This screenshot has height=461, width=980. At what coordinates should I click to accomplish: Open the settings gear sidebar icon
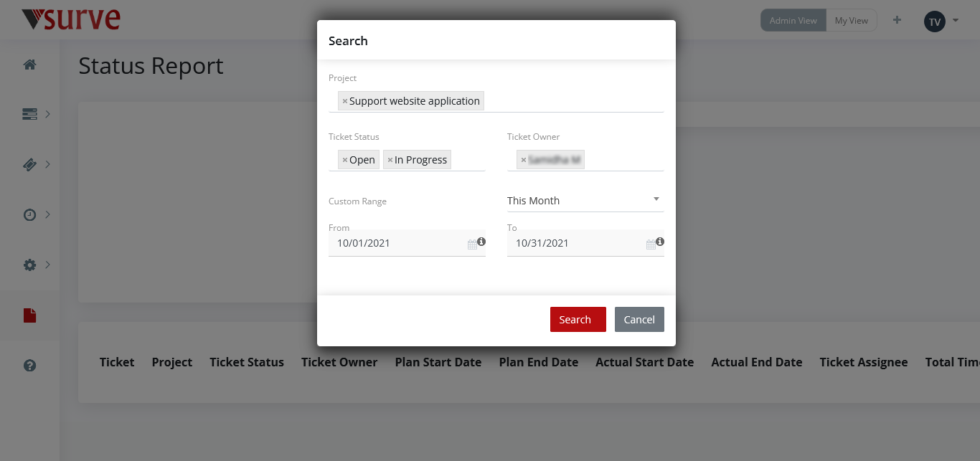(x=29, y=265)
